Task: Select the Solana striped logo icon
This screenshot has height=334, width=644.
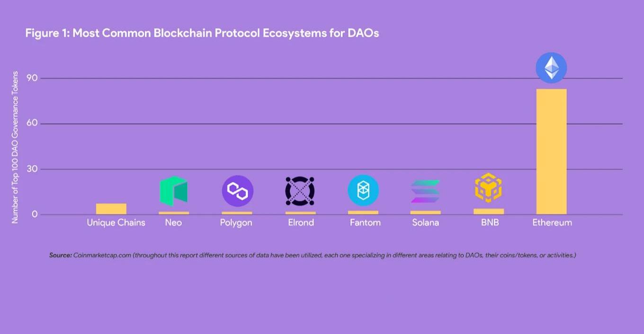Action: (425, 191)
